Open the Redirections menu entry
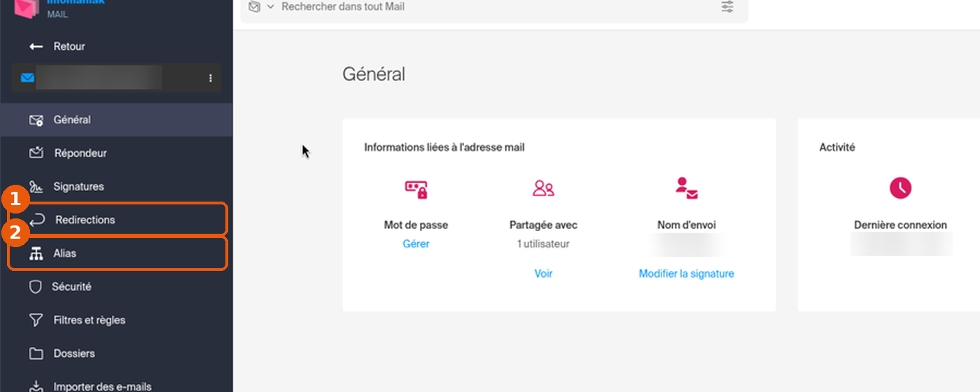This screenshot has height=392, width=980. [116, 220]
